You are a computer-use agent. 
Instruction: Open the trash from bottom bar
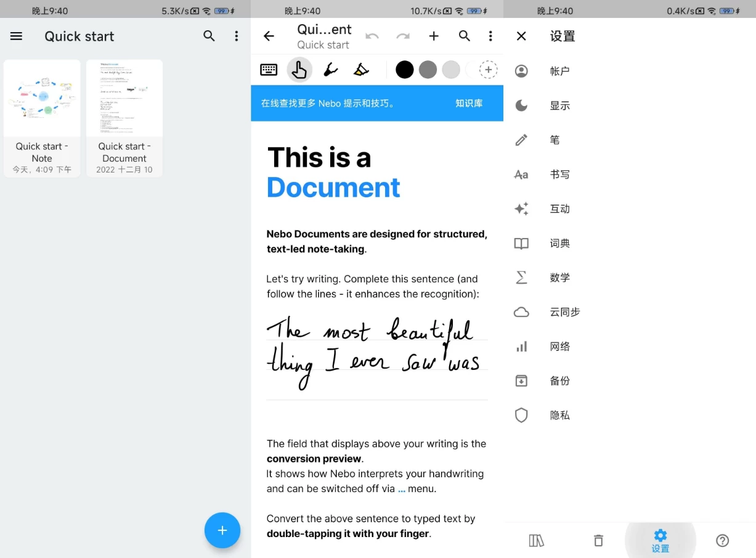598,540
